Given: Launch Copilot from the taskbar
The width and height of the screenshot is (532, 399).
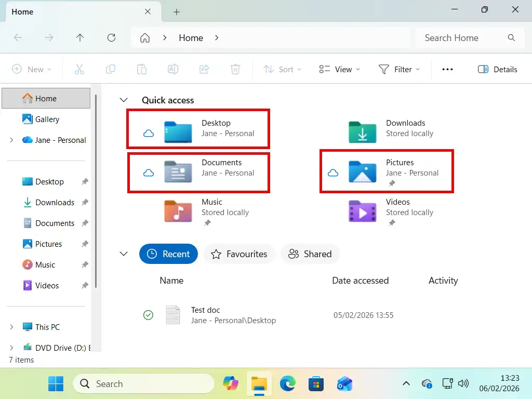Looking at the screenshot, I should [x=231, y=383].
